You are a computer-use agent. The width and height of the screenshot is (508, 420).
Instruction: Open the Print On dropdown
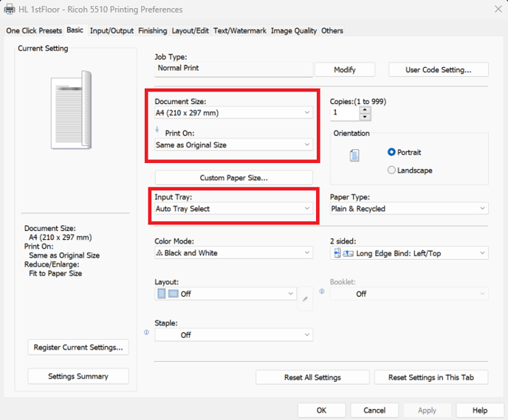pos(233,145)
